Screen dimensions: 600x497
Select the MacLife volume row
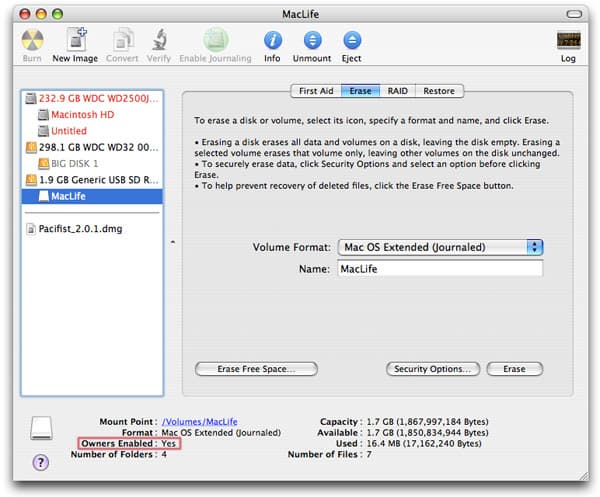92,196
